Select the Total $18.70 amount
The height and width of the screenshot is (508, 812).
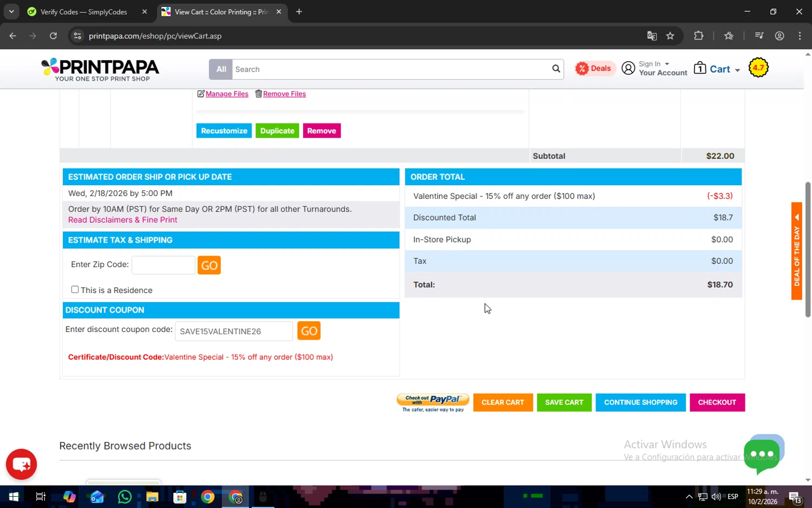pyautogui.click(x=720, y=284)
